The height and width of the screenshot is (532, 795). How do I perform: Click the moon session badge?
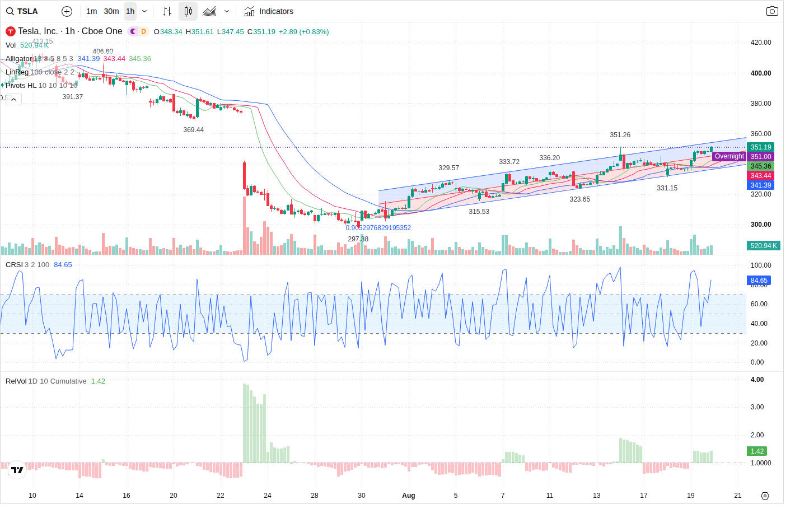pos(133,31)
